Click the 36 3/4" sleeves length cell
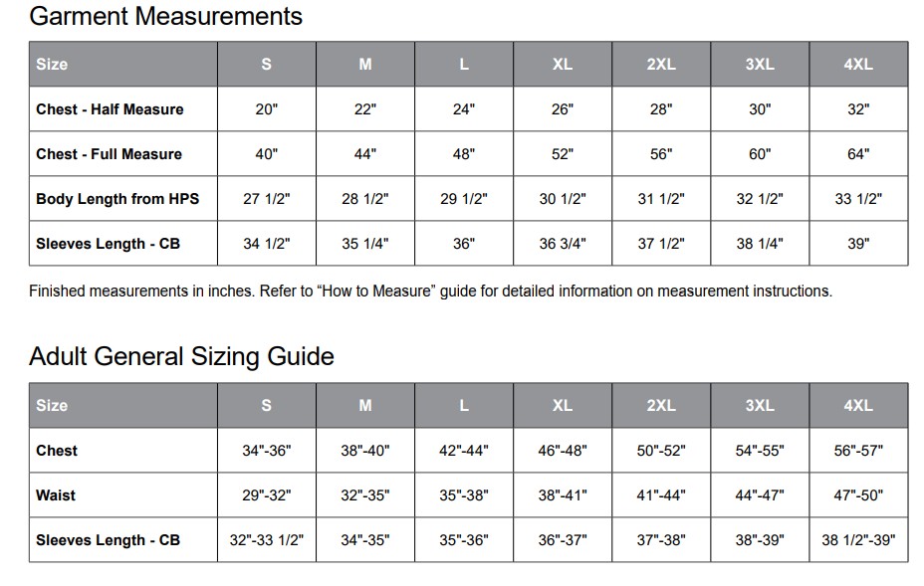Image resolution: width=924 pixels, height=586 pixels. pos(563,244)
